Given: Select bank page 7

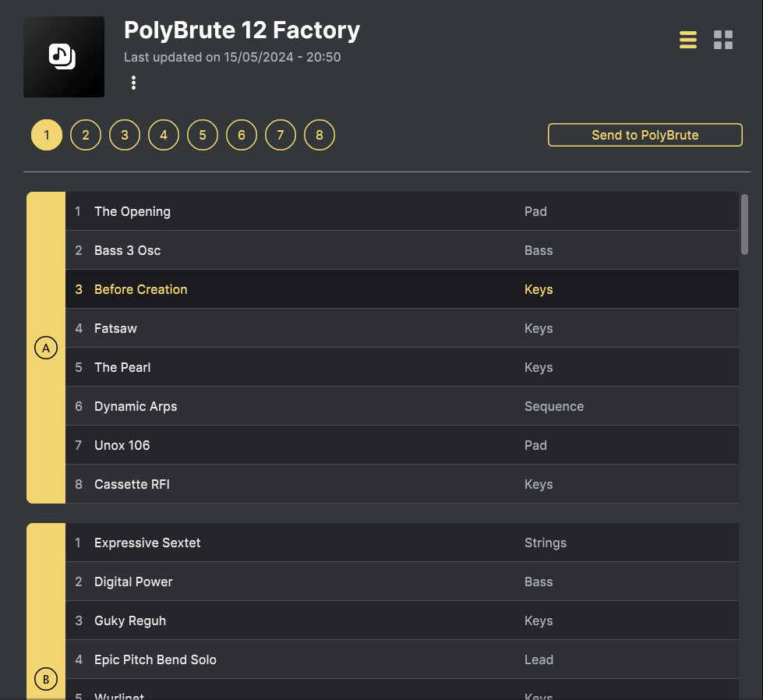Looking at the screenshot, I should point(281,135).
